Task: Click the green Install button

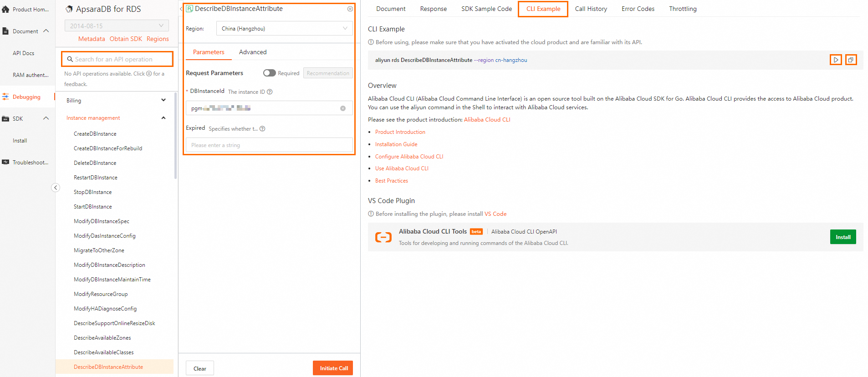Action: point(843,237)
